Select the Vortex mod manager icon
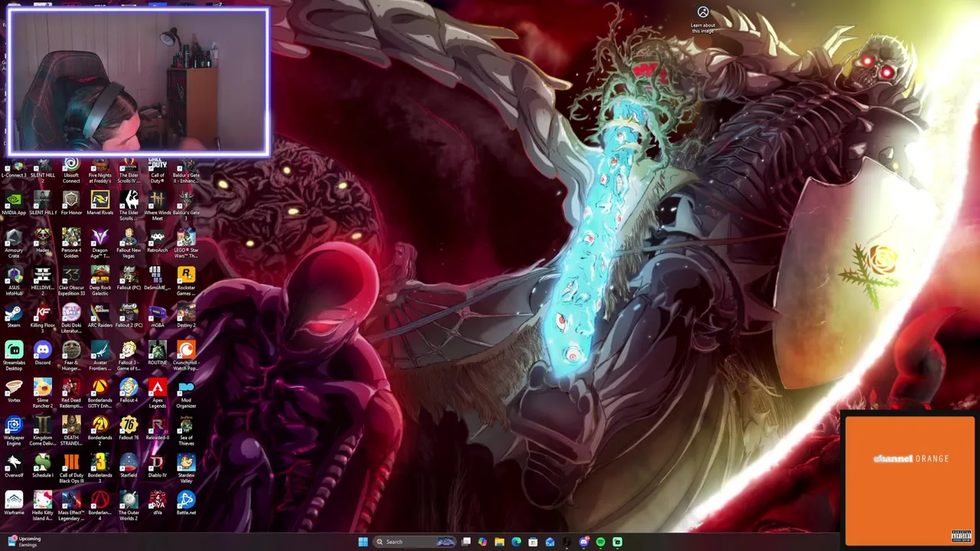 pyautogui.click(x=14, y=391)
